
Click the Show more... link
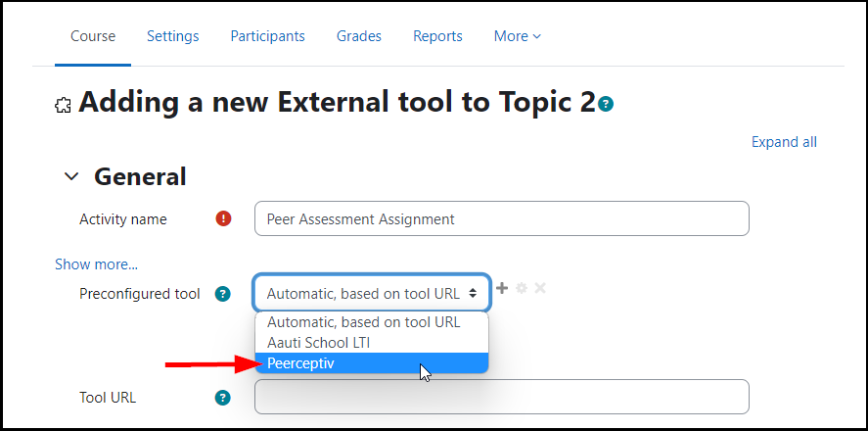point(96,264)
